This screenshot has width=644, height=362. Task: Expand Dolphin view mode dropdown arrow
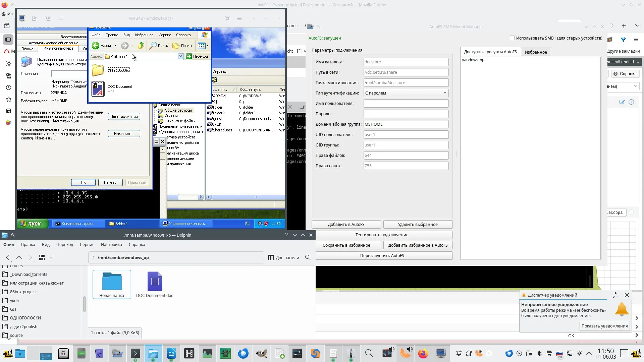[51, 257]
